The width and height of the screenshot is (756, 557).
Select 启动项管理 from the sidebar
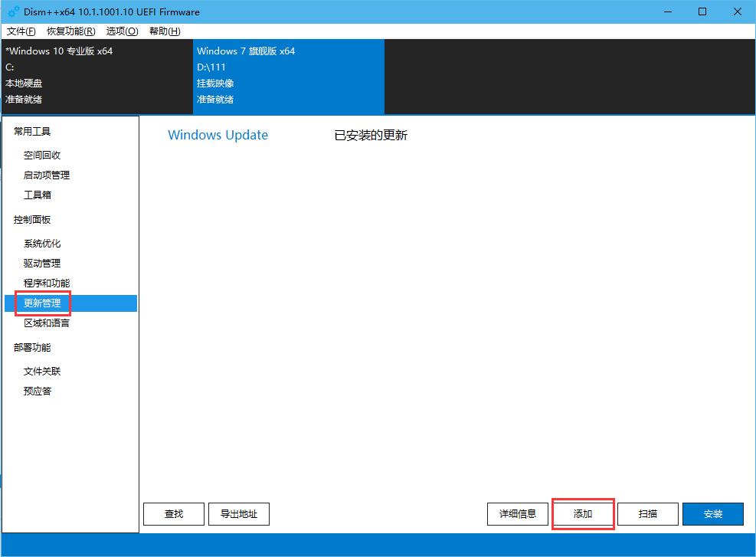47,175
